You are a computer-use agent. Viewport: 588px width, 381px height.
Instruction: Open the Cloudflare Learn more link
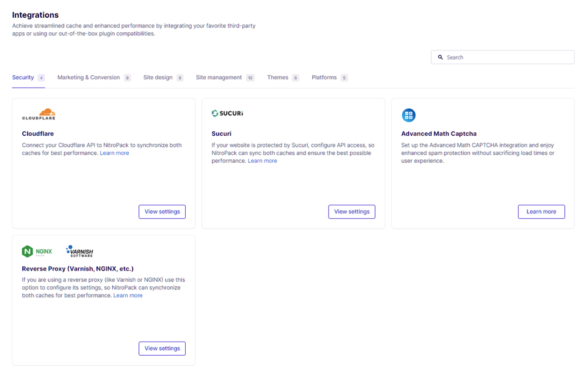114,153
